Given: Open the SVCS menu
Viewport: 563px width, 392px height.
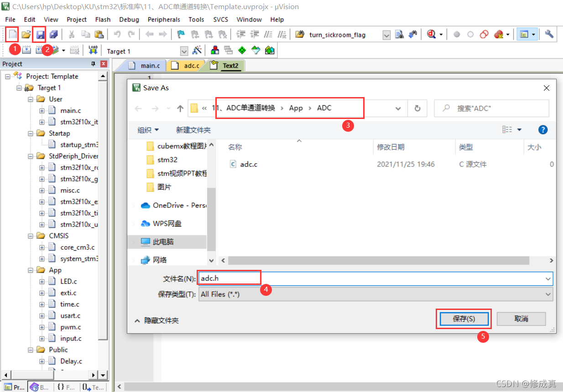Looking at the screenshot, I should 220,20.
